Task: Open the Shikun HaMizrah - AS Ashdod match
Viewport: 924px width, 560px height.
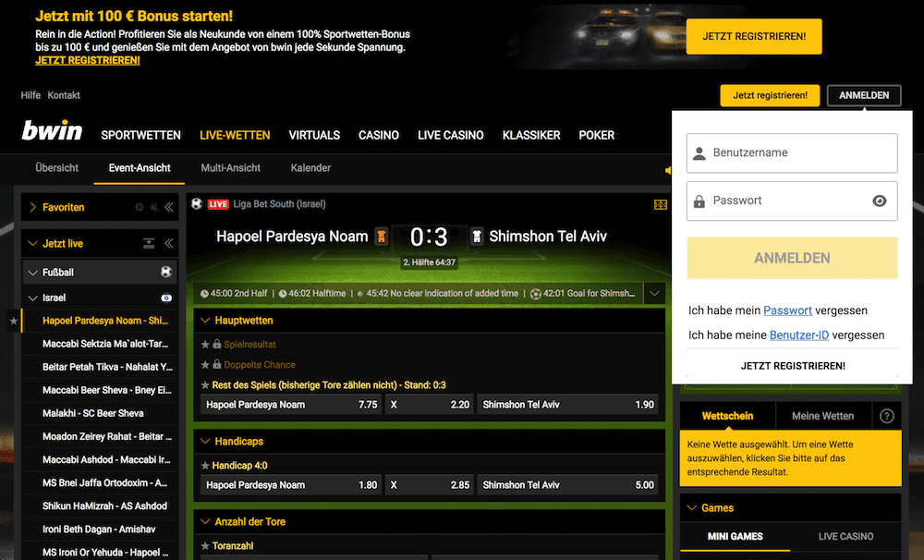Action: pyautogui.click(x=105, y=505)
